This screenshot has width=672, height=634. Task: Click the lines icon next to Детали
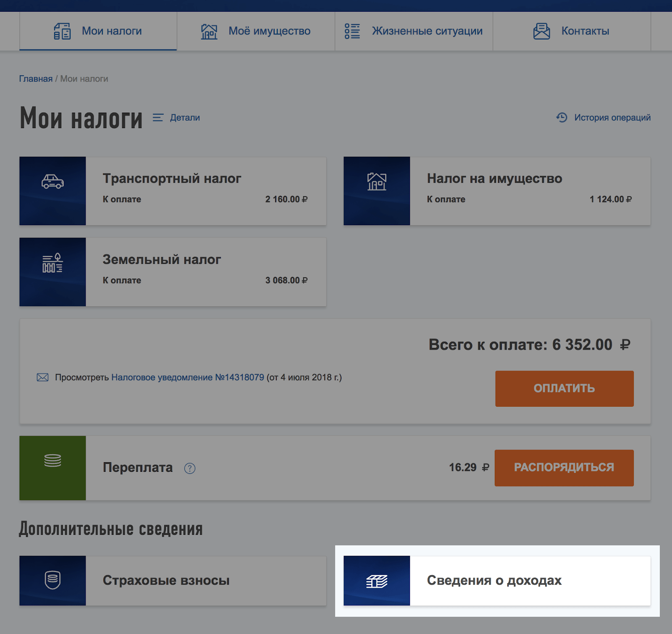pyautogui.click(x=158, y=118)
